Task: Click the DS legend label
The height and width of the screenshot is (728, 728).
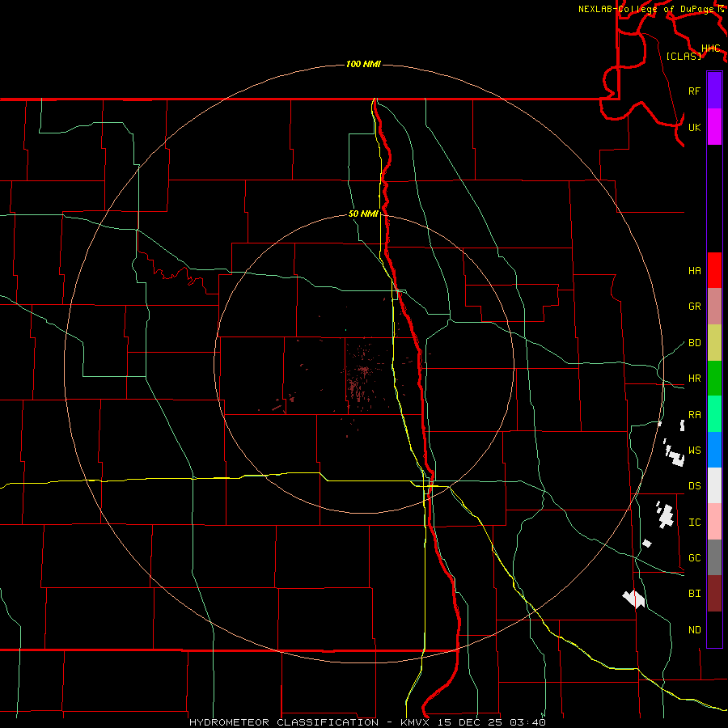Action: tap(695, 486)
